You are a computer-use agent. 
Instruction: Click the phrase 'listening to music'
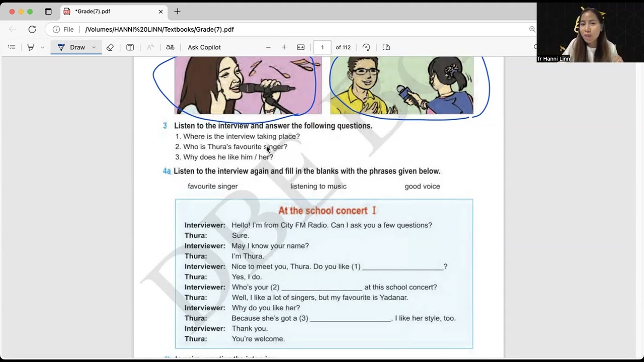point(318,186)
